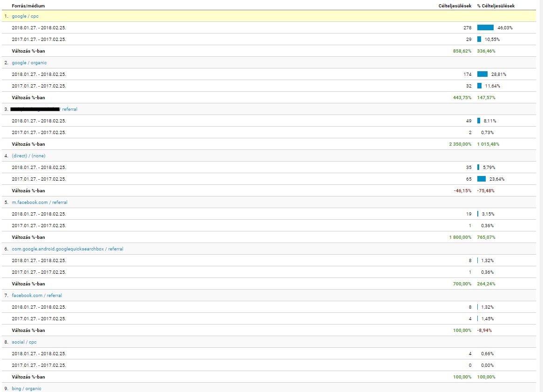
Task: Click the 28,81% bar for google / organic
Action: coord(482,74)
